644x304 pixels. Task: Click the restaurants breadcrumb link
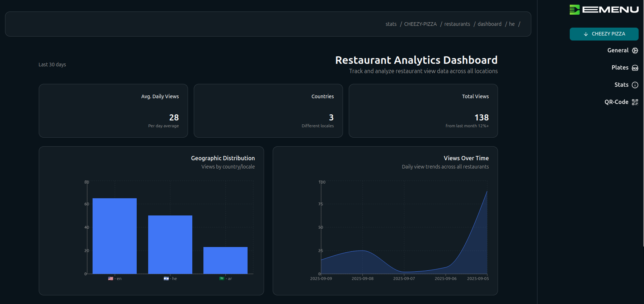[x=457, y=24]
